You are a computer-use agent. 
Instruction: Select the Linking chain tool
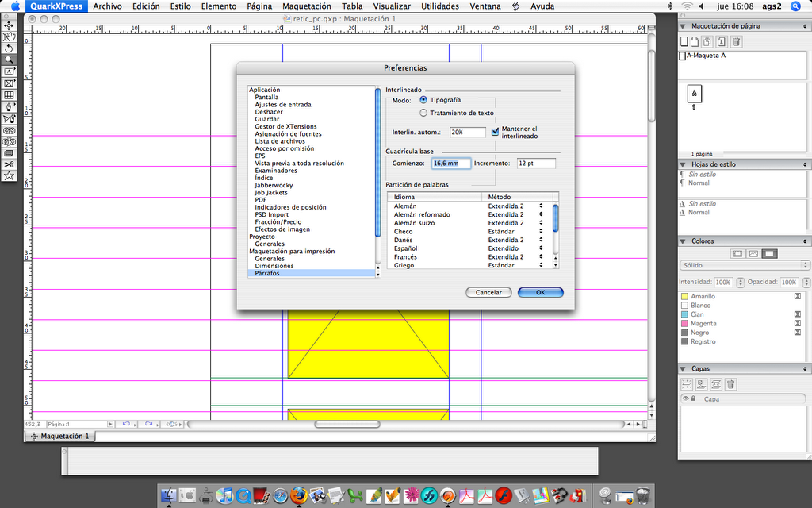coord(9,131)
